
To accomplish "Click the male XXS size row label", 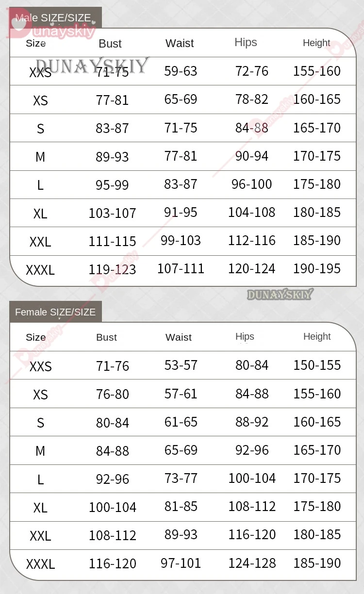I will tap(40, 72).
